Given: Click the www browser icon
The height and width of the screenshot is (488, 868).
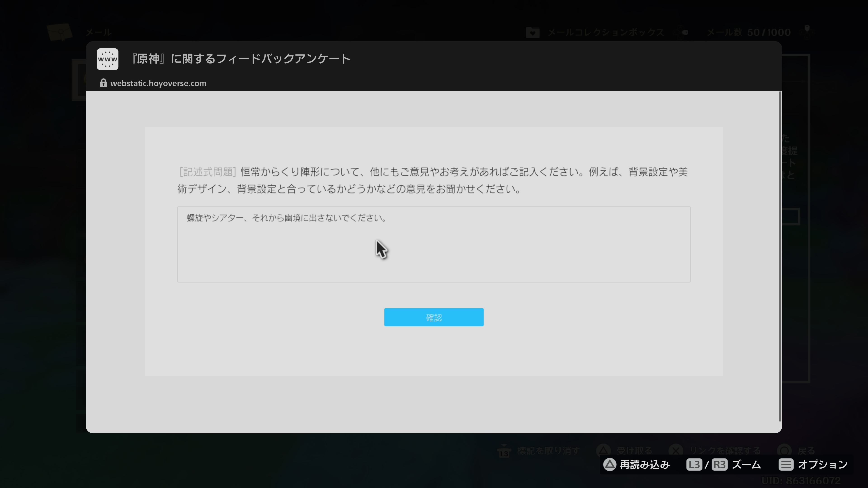Looking at the screenshot, I should [x=108, y=59].
